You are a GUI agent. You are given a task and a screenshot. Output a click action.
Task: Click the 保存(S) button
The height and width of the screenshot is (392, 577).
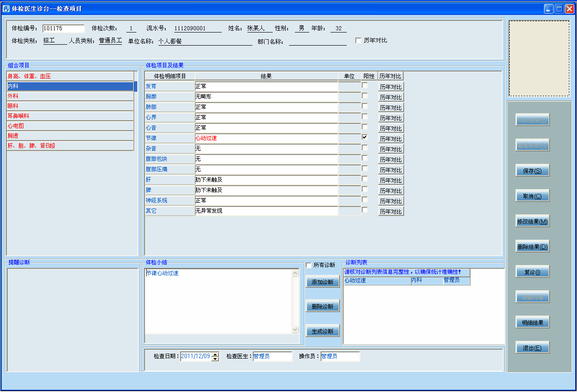tap(532, 171)
